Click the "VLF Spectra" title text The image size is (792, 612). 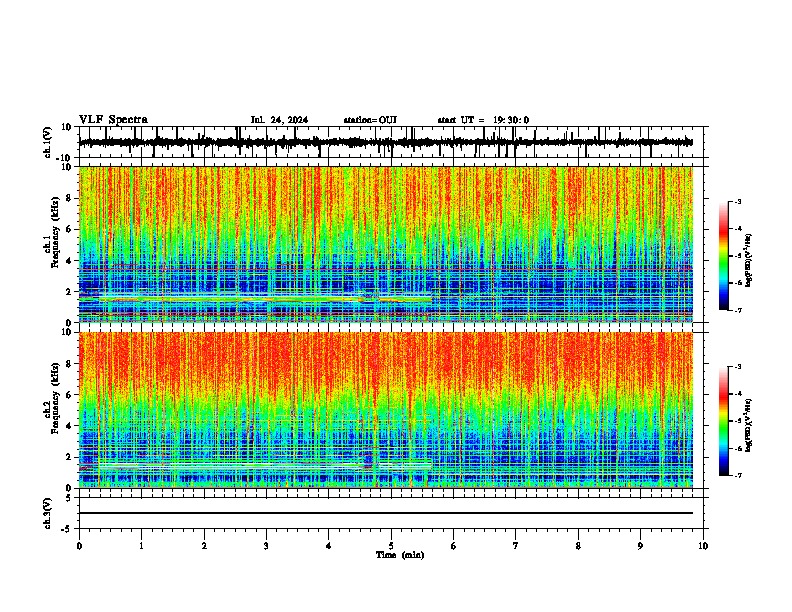coord(113,120)
